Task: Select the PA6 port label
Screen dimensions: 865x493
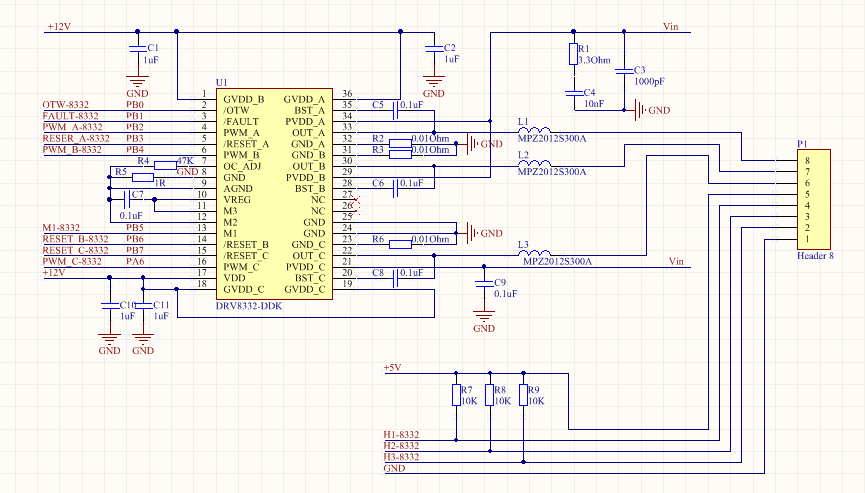Action: tap(135, 261)
